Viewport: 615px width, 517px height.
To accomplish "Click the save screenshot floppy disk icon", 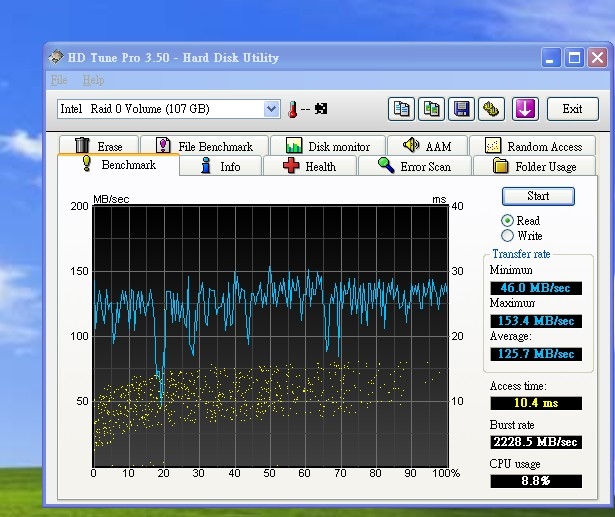I will pos(461,108).
